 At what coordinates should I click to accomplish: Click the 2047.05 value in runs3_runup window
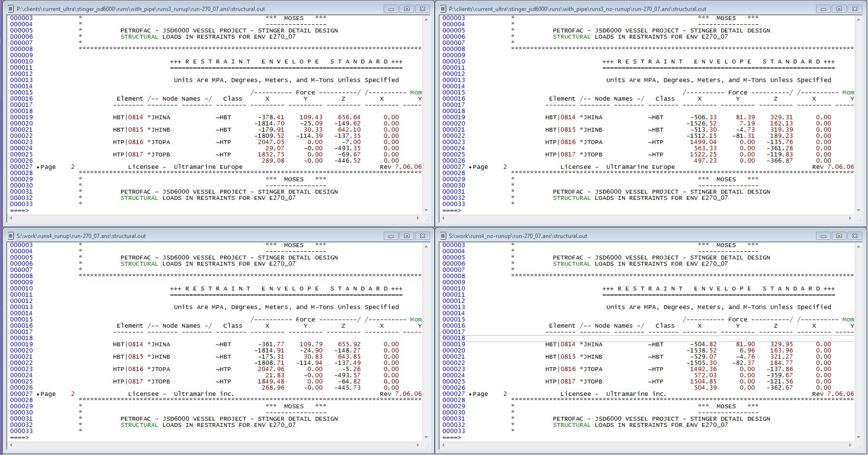pos(271,142)
